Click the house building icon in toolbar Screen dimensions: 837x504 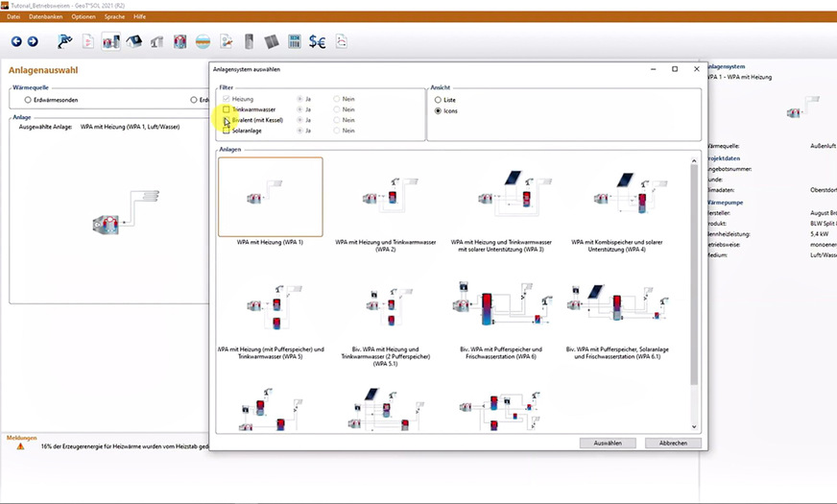click(134, 41)
